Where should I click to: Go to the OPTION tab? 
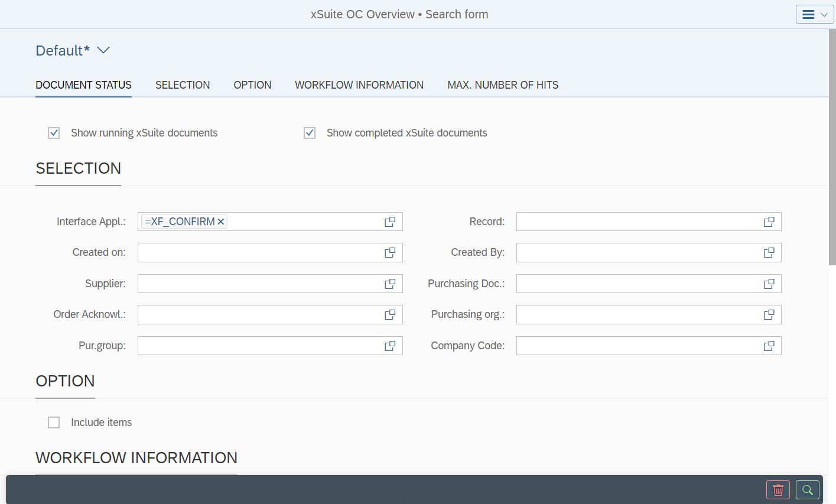(252, 85)
